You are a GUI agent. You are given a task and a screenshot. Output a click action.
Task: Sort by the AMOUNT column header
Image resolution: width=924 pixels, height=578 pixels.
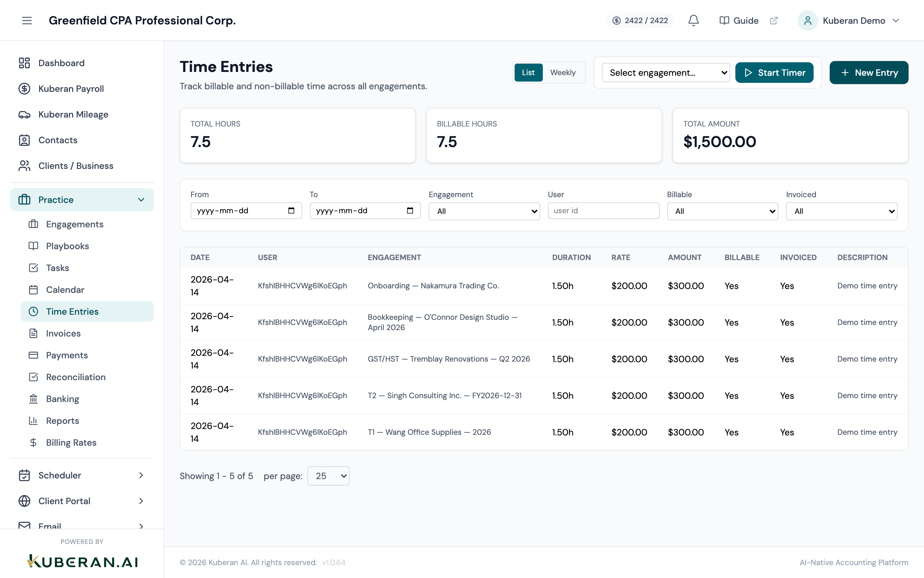685,257
